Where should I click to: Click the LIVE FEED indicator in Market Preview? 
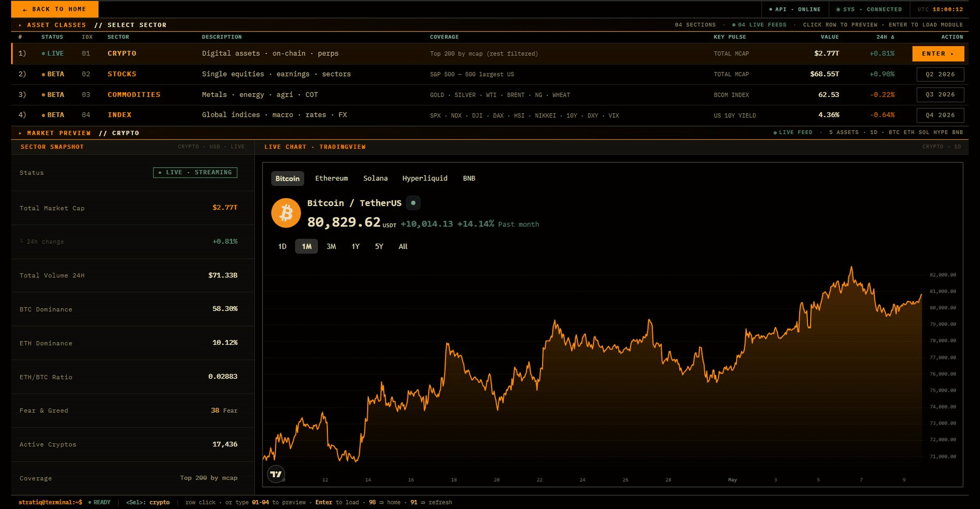click(x=793, y=132)
